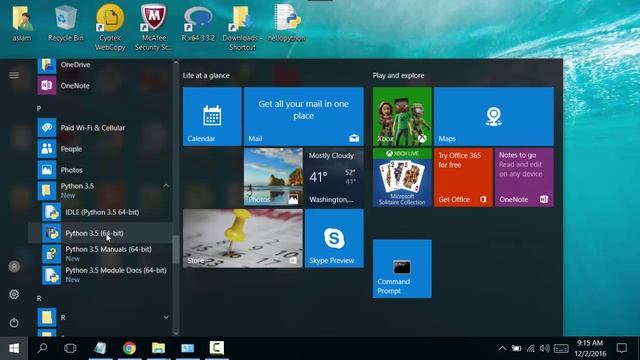Show hidden system tray icons
The width and height of the screenshot is (640, 360).
pyautogui.click(x=502, y=349)
